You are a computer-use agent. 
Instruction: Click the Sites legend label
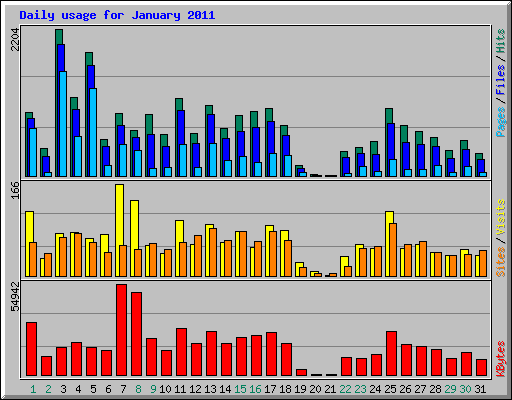pyautogui.click(x=500, y=262)
